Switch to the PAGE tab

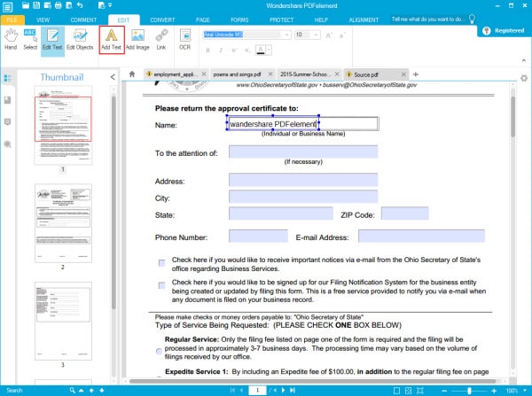(x=202, y=20)
